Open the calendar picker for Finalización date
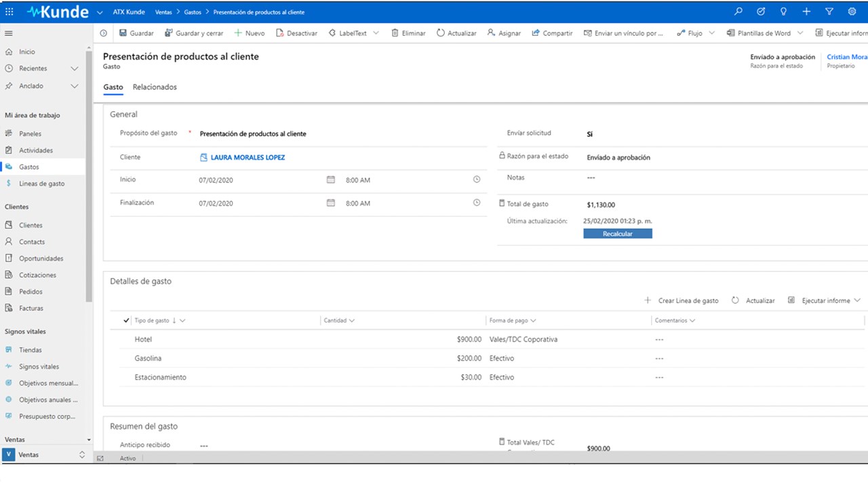The height and width of the screenshot is (488, 868). coord(331,203)
